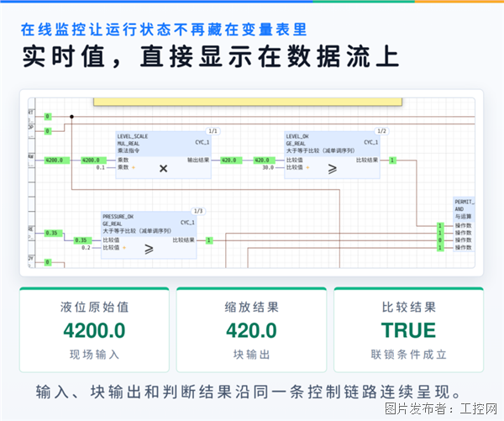Expand PRESSURE_OK inputs with orange plus
This screenshot has height=421, width=504.
tap(124, 248)
